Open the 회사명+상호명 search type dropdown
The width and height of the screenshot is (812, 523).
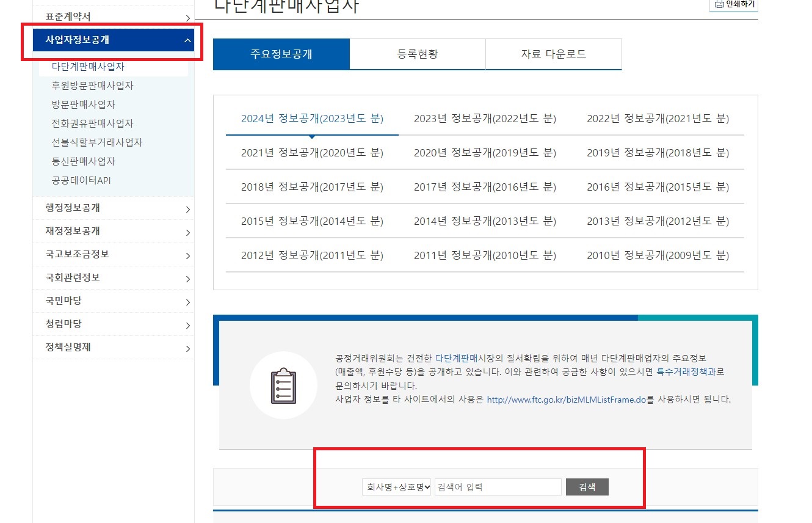point(396,487)
